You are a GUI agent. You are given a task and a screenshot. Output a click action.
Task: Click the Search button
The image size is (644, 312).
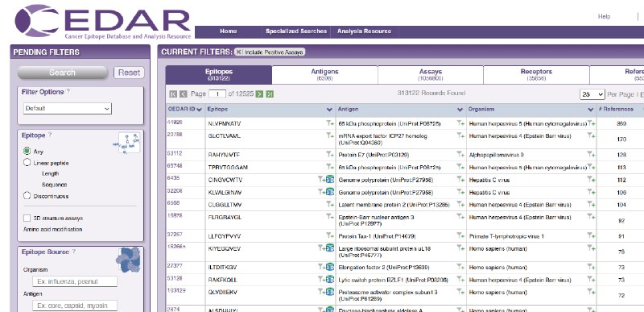62,73
